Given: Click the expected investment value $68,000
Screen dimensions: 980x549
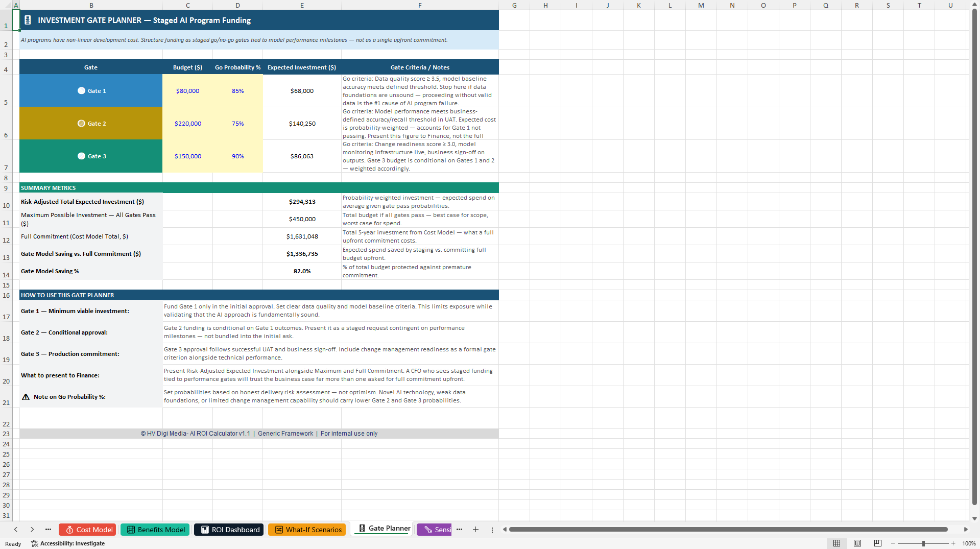Looking at the screenshot, I should click(302, 91).
